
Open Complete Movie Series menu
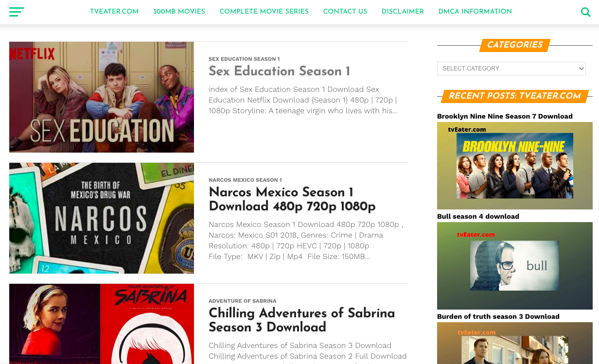point(264,12)
